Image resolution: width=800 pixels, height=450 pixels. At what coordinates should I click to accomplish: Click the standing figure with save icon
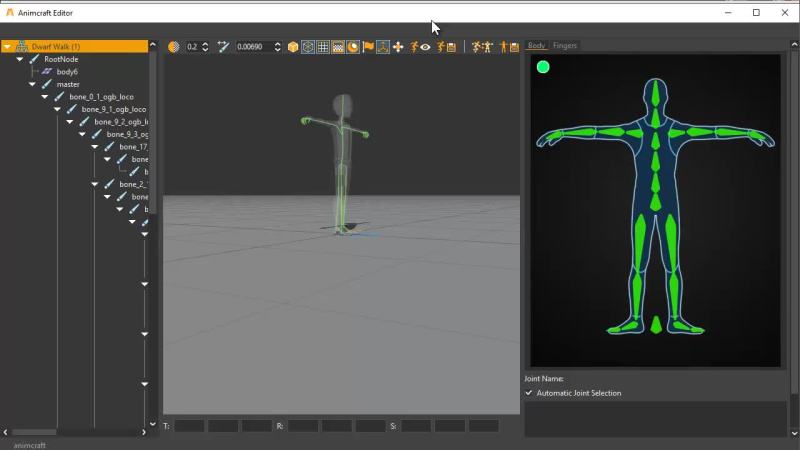point(509,47)
